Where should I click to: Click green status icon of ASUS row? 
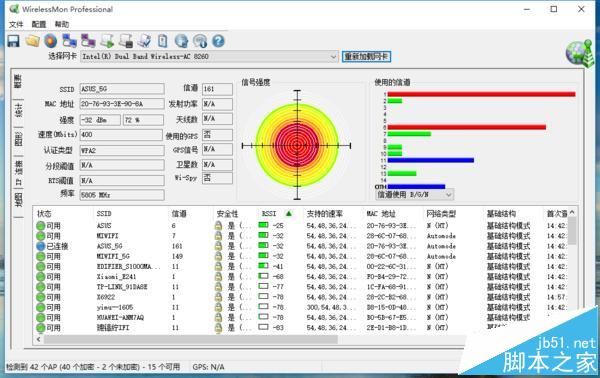(41, 226)
